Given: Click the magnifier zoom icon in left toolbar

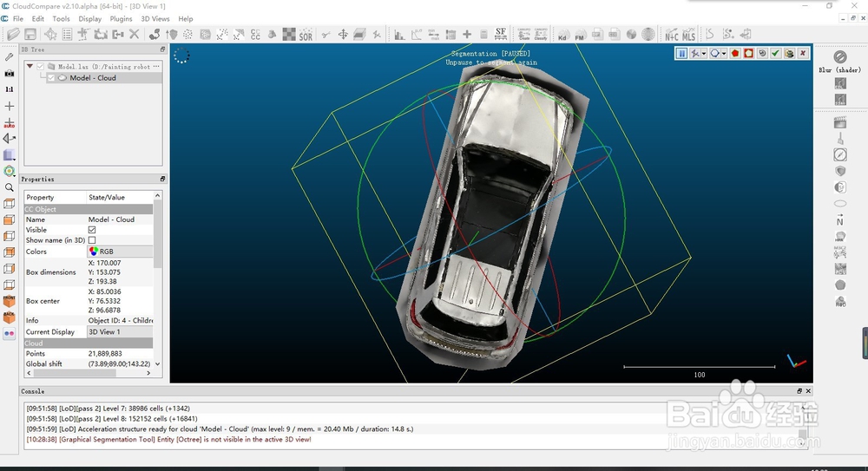Looking at the screenshot, I should pyautogui.click(x=10, y=187).
